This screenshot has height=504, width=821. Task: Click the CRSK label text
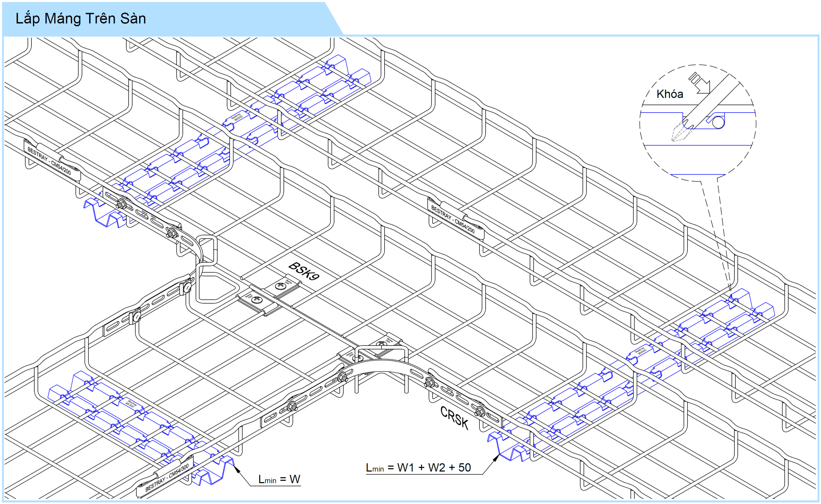coord(454,418)
